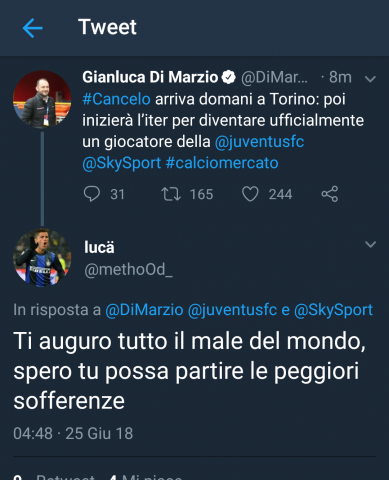Like the tweet with heart icon
The height and width of the screenshot is (480, 389).
(250, 194)
